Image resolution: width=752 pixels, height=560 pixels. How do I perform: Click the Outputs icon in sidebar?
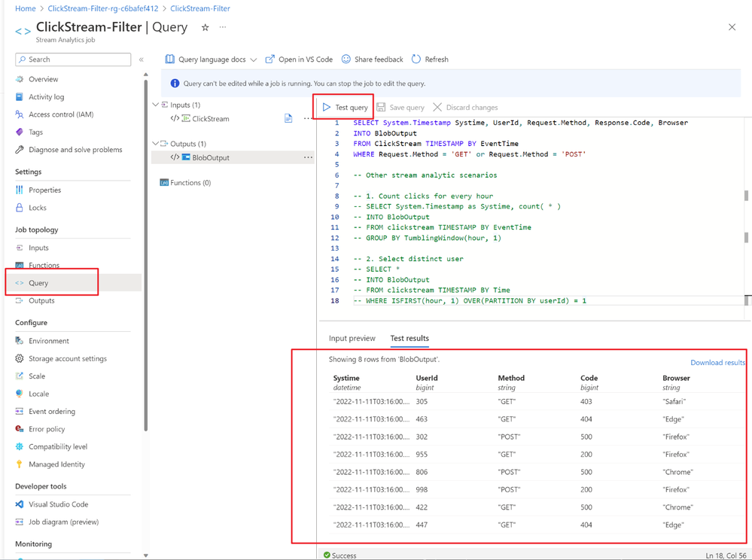(19, 300)
